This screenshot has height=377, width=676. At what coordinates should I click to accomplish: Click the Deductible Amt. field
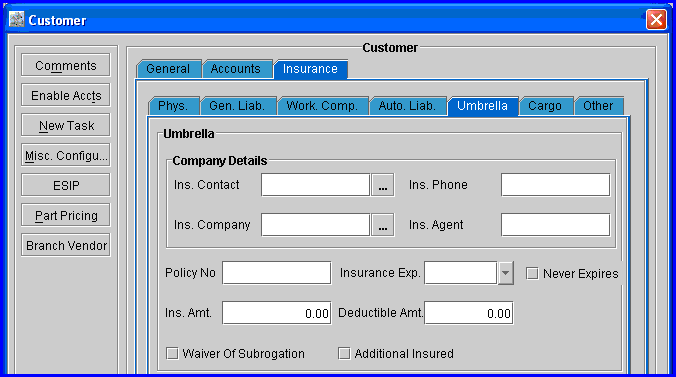tap(469, 313)
